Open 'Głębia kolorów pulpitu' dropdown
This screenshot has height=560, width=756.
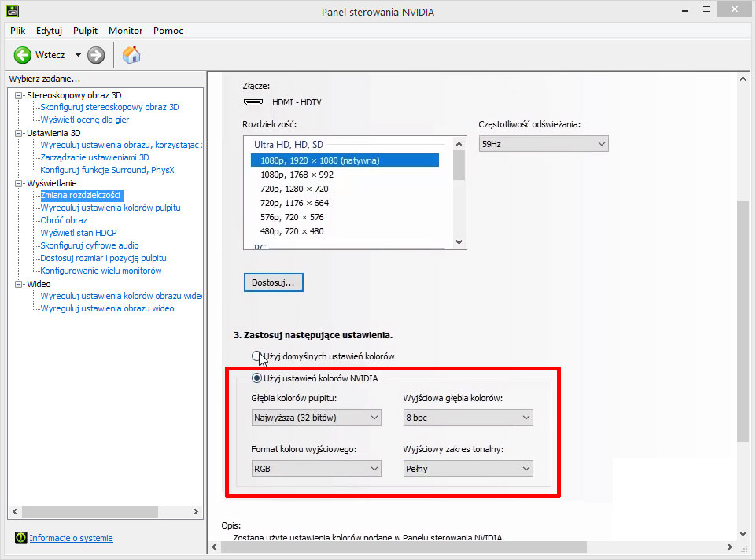[315, 418]
